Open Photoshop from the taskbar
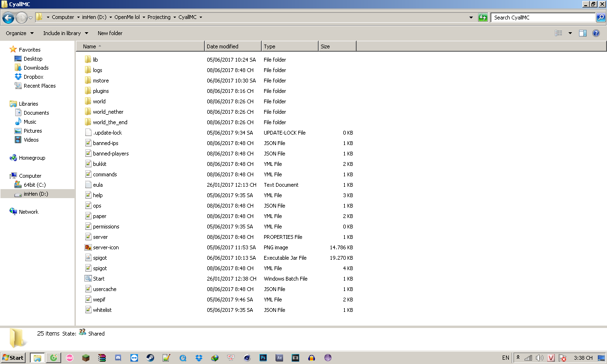607x364 pixels. coord(263,358)
